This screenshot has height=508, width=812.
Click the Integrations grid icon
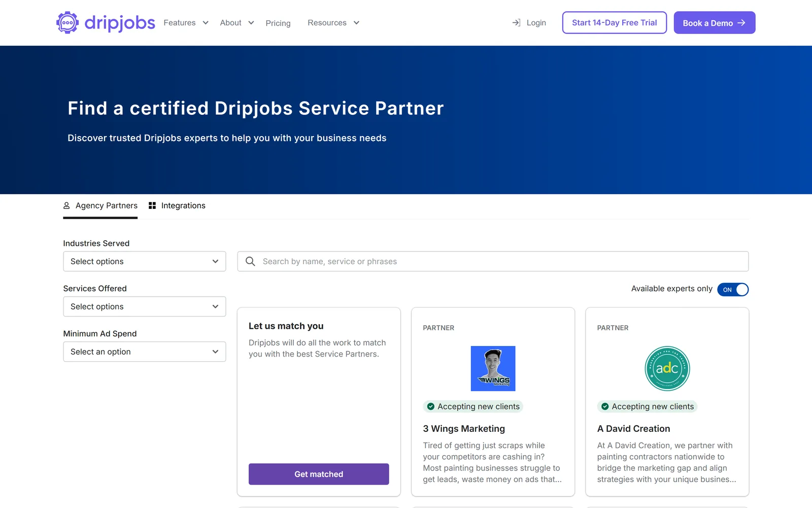click(x=152, y=206)
